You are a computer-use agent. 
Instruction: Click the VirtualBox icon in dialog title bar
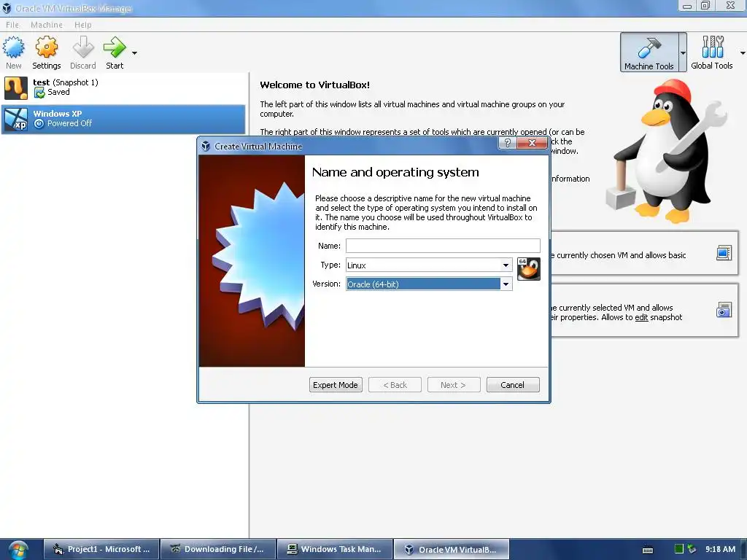(206, 146)
